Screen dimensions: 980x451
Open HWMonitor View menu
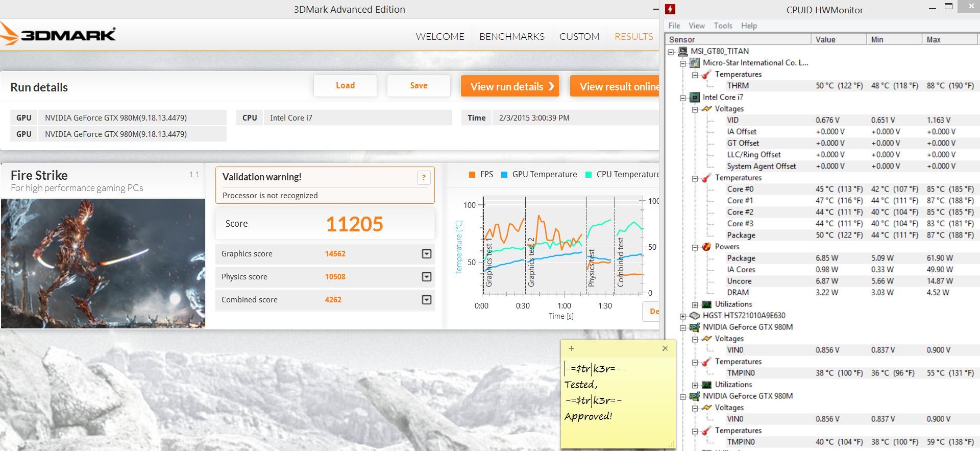pos(697,26)
